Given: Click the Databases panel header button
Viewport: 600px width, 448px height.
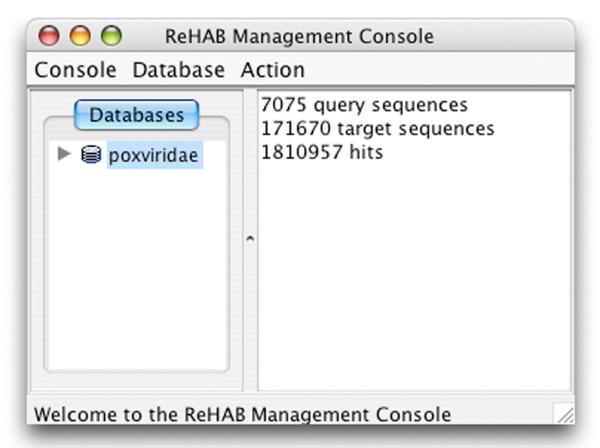Looking at the screenshot, I should click(x=137, y=115).
